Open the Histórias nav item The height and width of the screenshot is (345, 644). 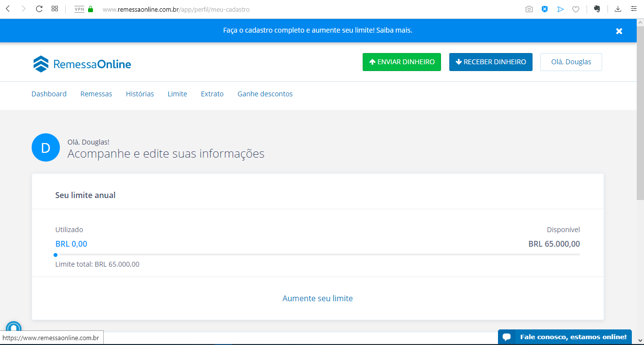[x=140, y=94]
